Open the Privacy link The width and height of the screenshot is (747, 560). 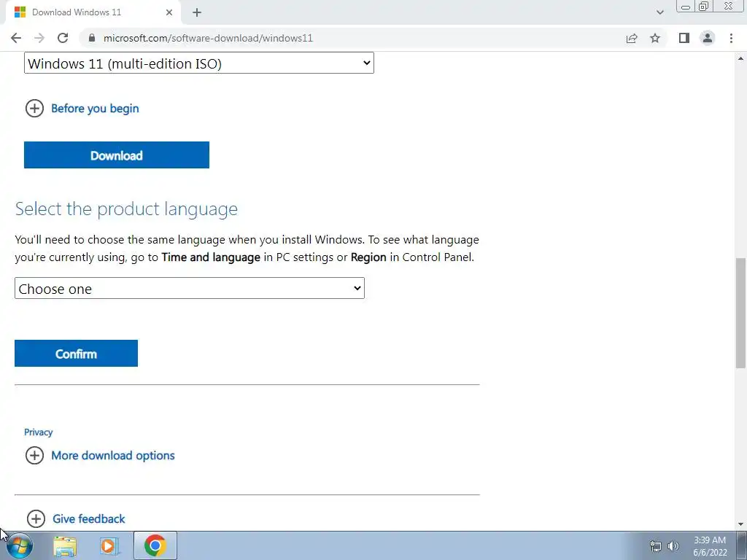pyautogui.click(x=38, y=432)
